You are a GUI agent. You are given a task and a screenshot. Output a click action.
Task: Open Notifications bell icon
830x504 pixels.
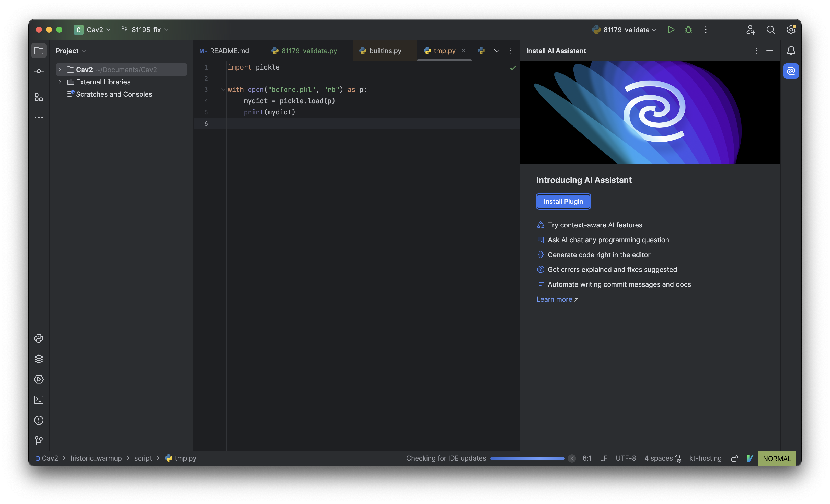[x=791, y=51]
